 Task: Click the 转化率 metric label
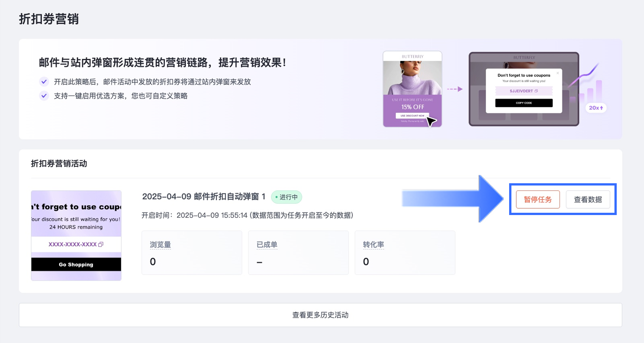click(373, 245)
